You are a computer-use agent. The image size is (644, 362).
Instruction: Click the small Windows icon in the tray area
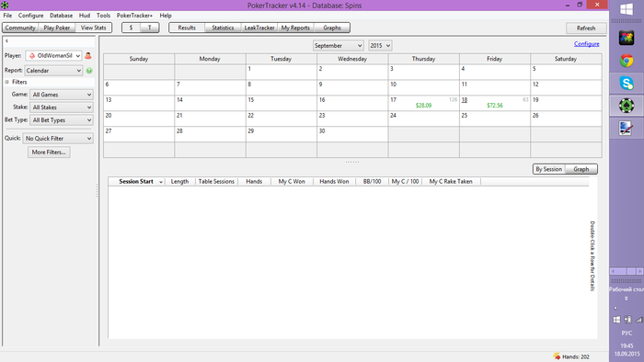point(616,320)
